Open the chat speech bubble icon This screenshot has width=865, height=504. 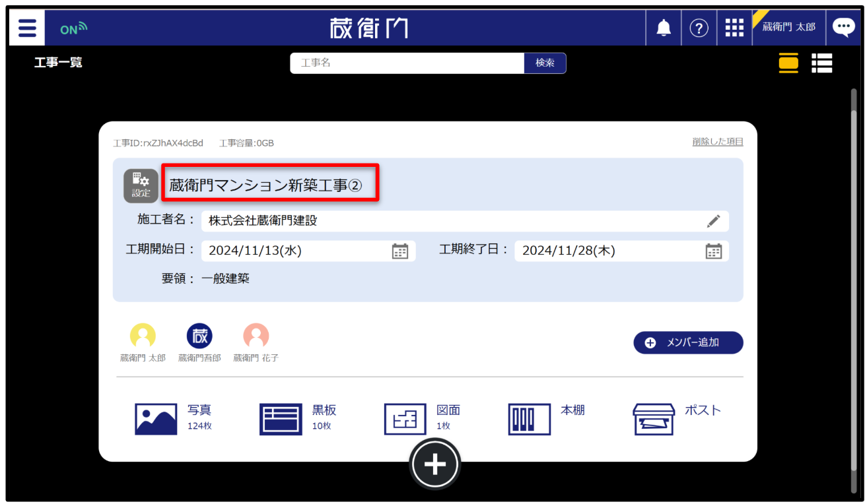point(843,28)
